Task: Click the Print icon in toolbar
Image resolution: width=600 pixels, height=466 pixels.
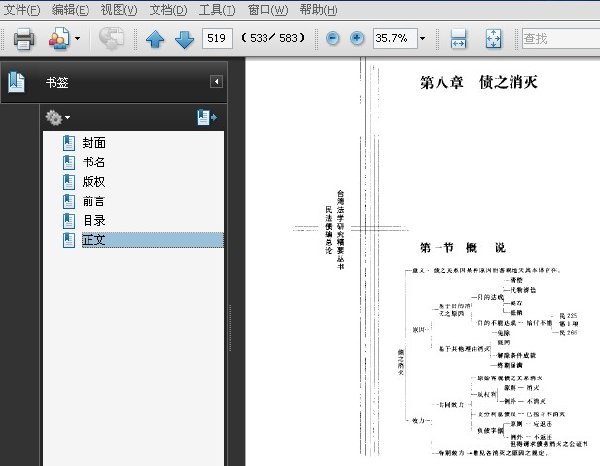Action: pyautogui.click(x=24, y=39)
